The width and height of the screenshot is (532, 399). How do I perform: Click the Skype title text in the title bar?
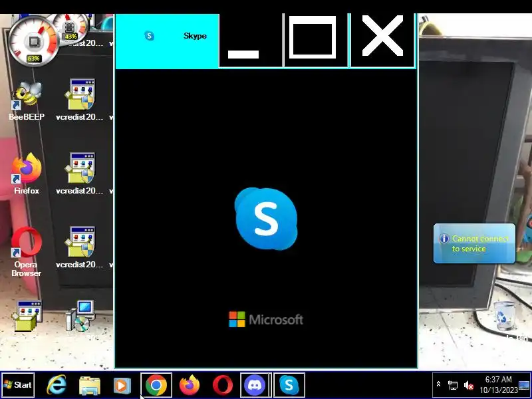tap(195, 36)
